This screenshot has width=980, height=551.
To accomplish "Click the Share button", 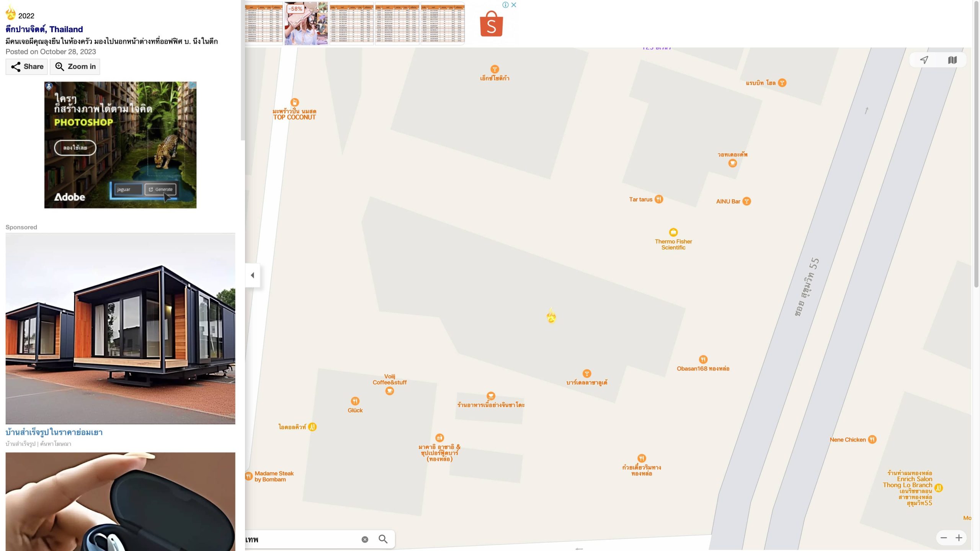I will pos(27,67).
